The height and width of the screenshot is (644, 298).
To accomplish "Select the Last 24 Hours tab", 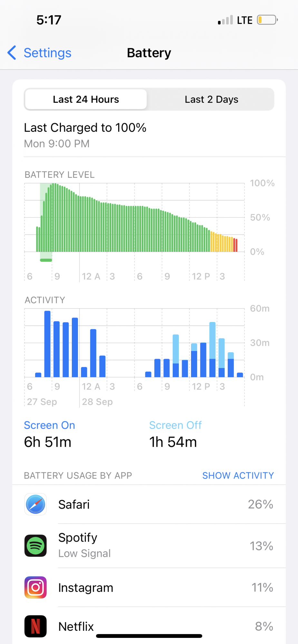I will pos(86,99).
